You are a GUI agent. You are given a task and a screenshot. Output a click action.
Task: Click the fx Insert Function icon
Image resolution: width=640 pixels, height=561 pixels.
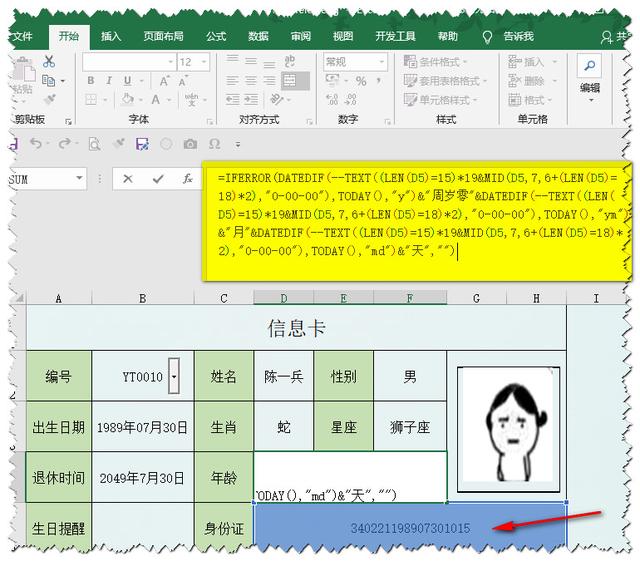(187, 178)
